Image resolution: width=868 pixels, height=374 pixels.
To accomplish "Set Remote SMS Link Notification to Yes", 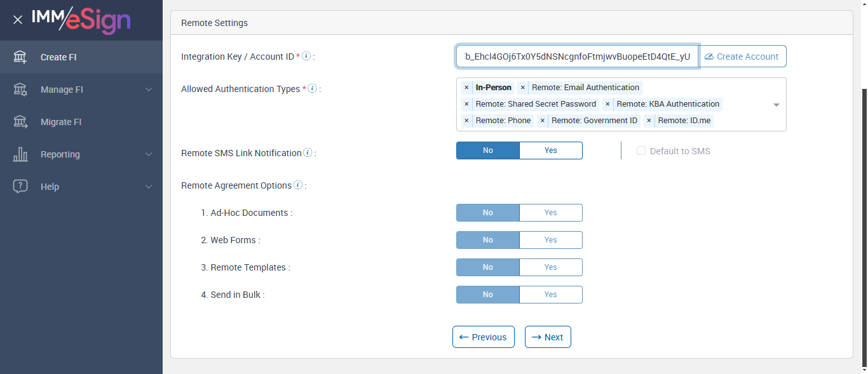I will 550,150.
